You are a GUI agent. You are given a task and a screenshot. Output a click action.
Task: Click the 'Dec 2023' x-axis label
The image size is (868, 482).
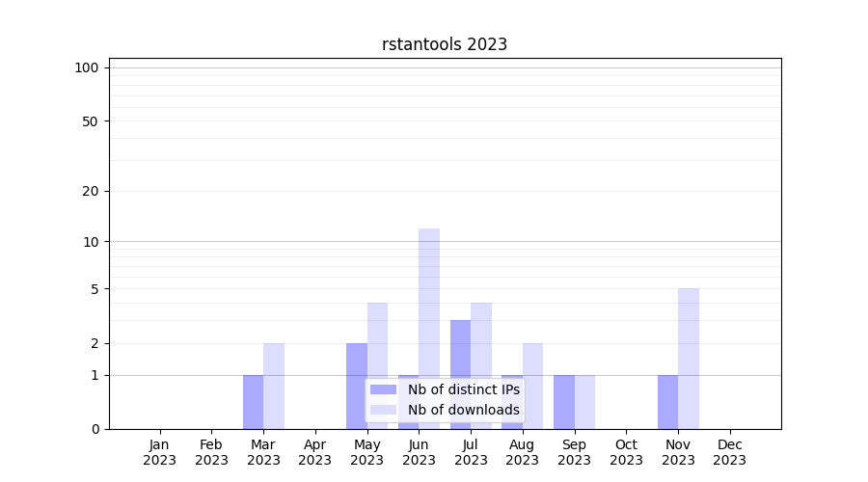[x=730, y=452]
